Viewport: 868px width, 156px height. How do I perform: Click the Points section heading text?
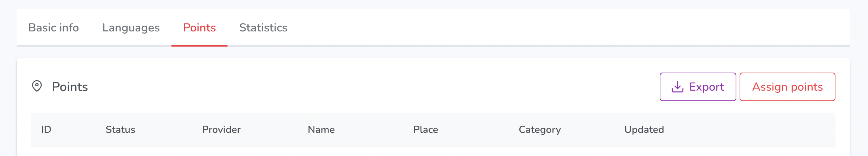[70, 87]
